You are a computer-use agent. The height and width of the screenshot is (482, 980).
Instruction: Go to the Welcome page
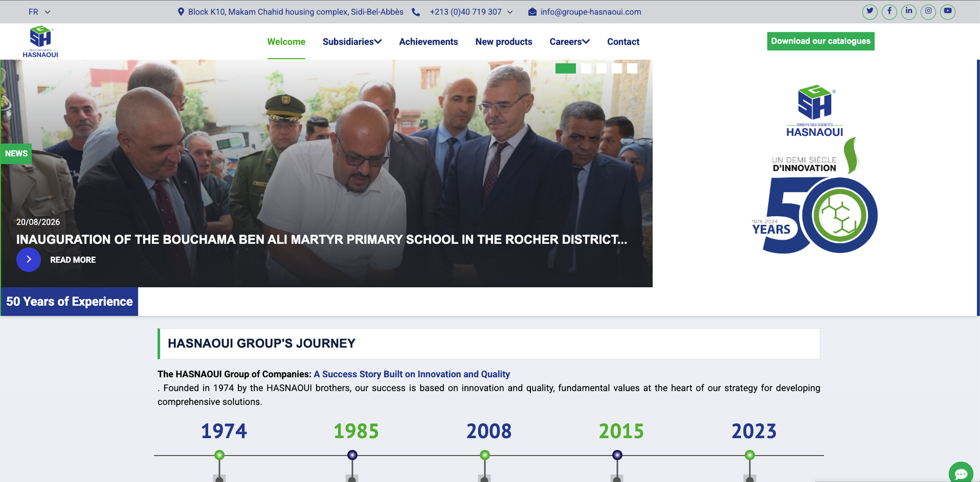[286, 42]
